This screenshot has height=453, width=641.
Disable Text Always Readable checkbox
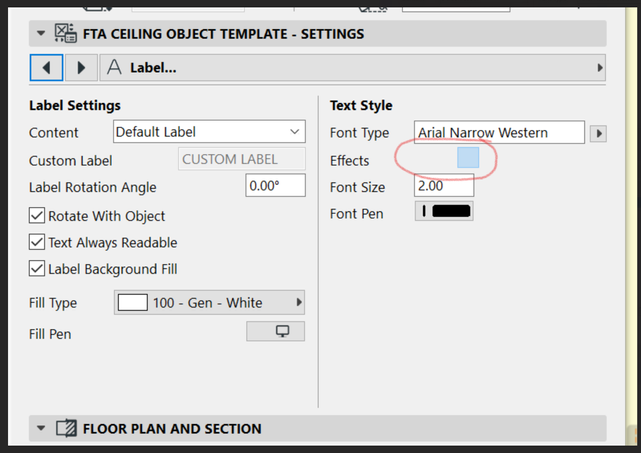coord(38,242)
